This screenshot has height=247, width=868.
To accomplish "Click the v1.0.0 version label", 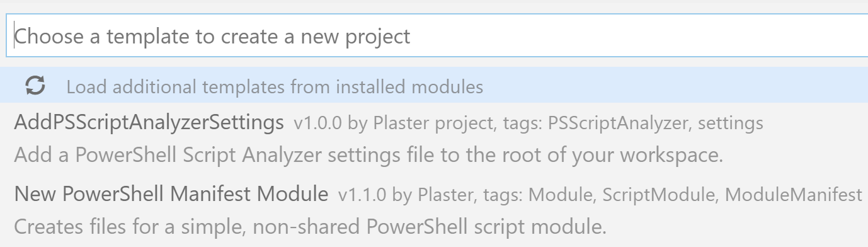I will 318,123.
